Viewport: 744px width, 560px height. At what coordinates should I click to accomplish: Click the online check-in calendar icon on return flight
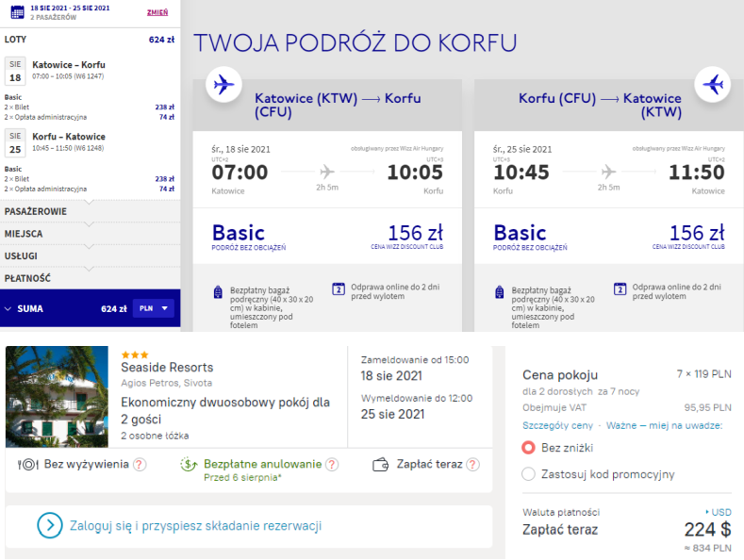(620, 289)
